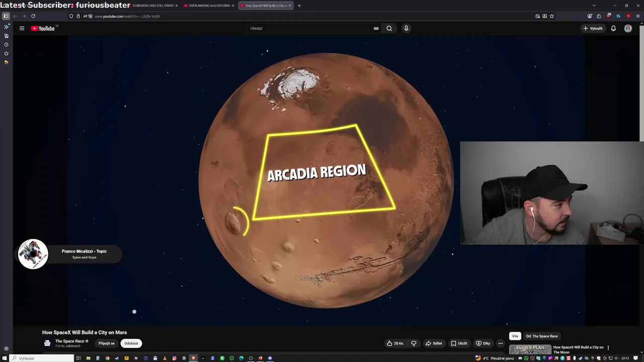
Task: Open a new browser tab
Action: [299, 6]
